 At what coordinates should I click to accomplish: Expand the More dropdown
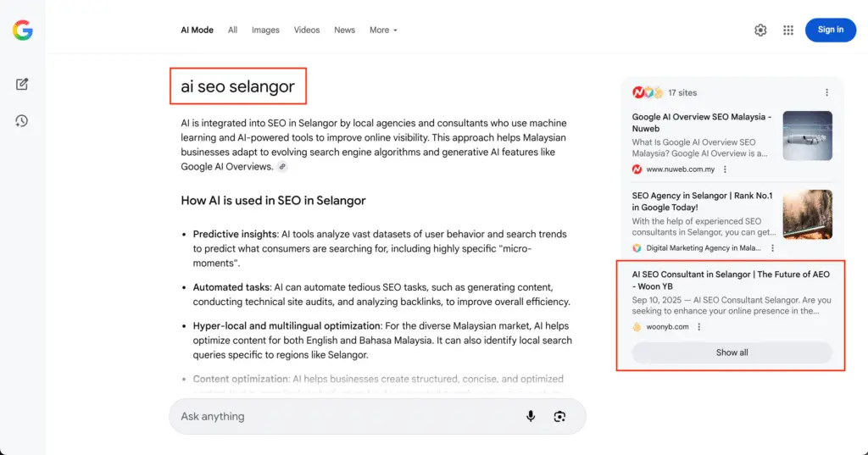pyautogui.click(x=383, y=30)
